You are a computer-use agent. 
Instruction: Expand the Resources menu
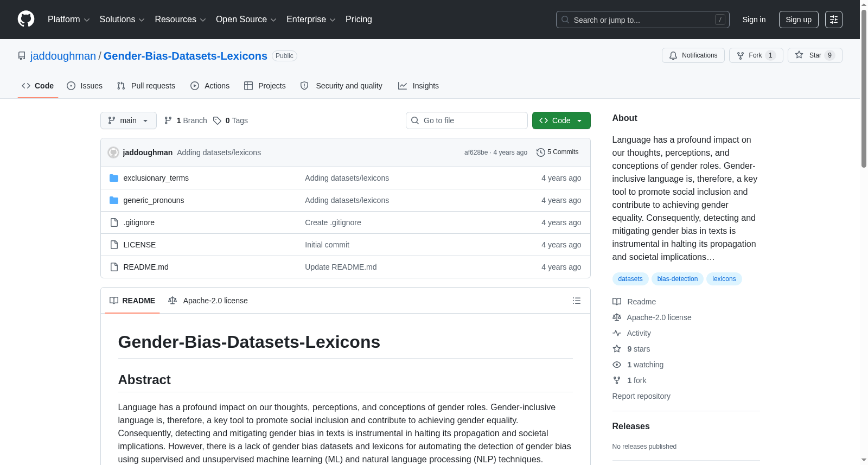[180, 20]
